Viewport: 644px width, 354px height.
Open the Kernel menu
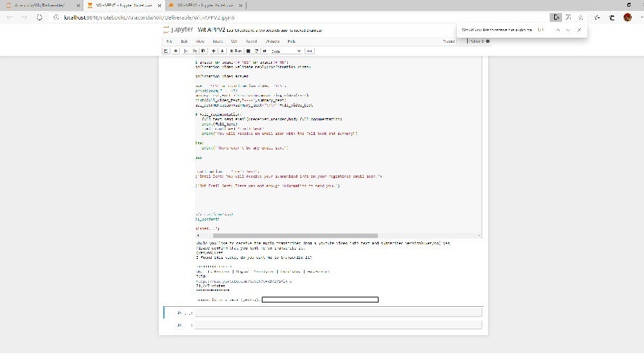(252, 41)
